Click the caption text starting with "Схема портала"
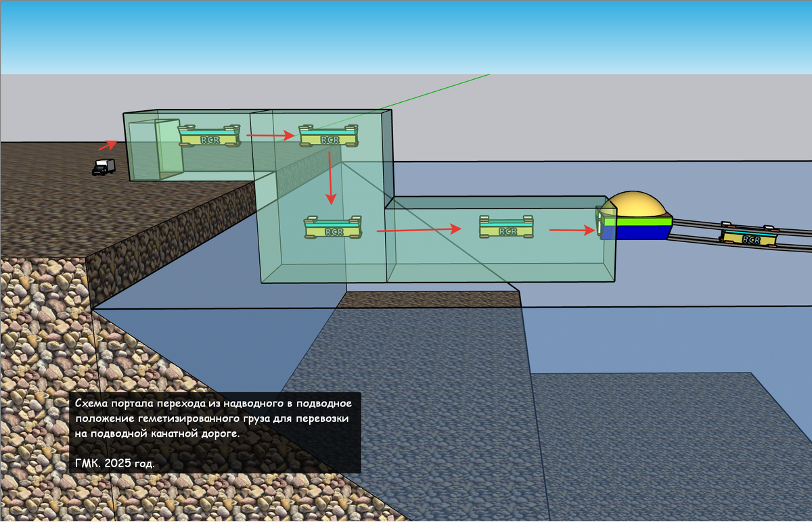812x522 pixels. (213, 419)
